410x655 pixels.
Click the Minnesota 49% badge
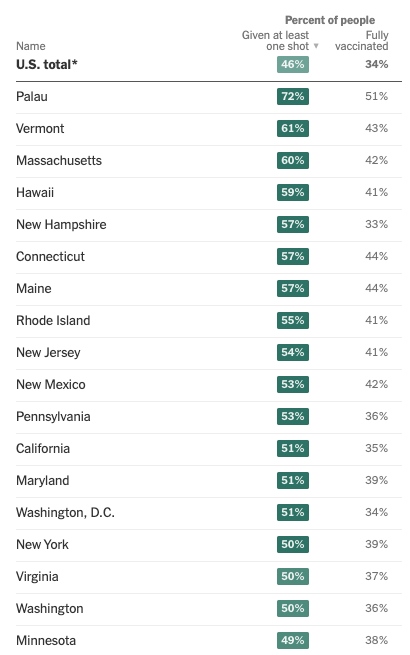[x=293, y=640]
